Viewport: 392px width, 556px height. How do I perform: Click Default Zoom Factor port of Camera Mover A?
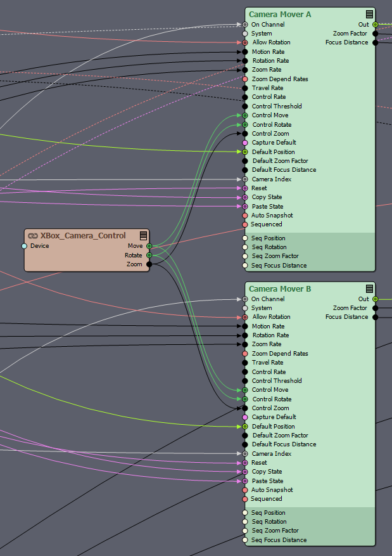click(244, 161)
